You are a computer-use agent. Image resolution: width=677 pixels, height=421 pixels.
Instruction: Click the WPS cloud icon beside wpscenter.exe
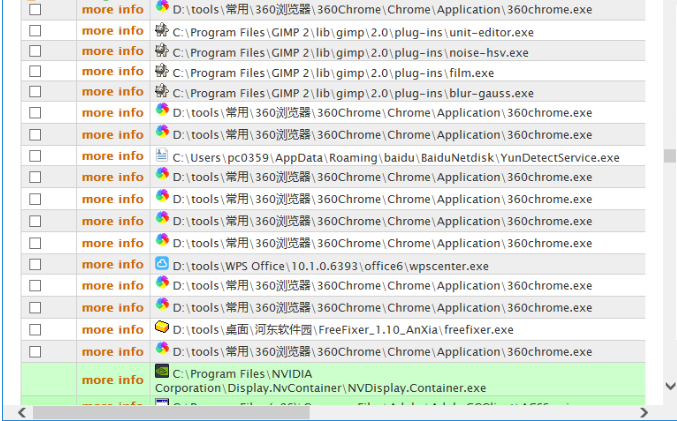coord(162,263)
